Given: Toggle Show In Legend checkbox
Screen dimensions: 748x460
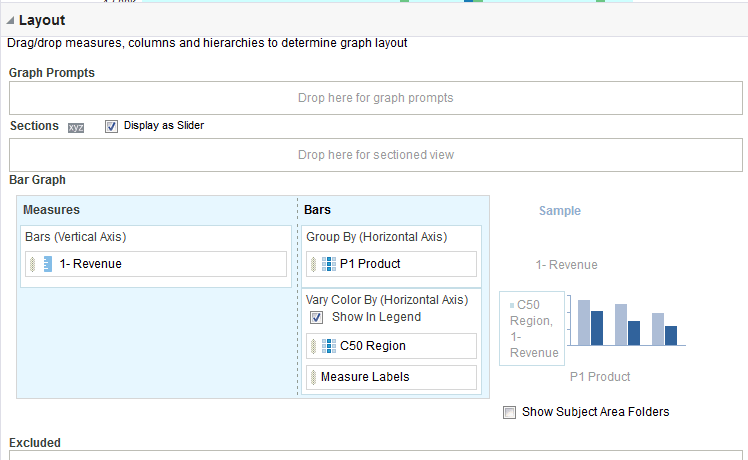Looking at the screenshot, I should [316, 317].
